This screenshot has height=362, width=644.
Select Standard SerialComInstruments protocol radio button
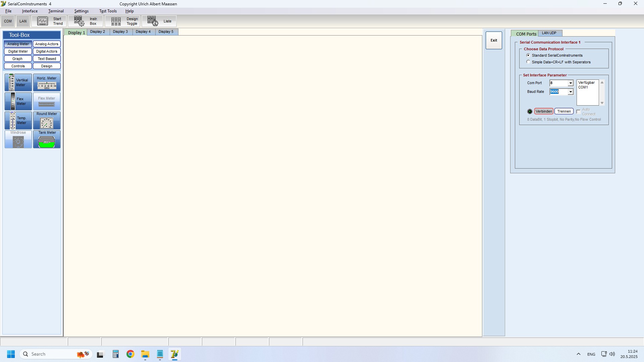coord(528,55)
